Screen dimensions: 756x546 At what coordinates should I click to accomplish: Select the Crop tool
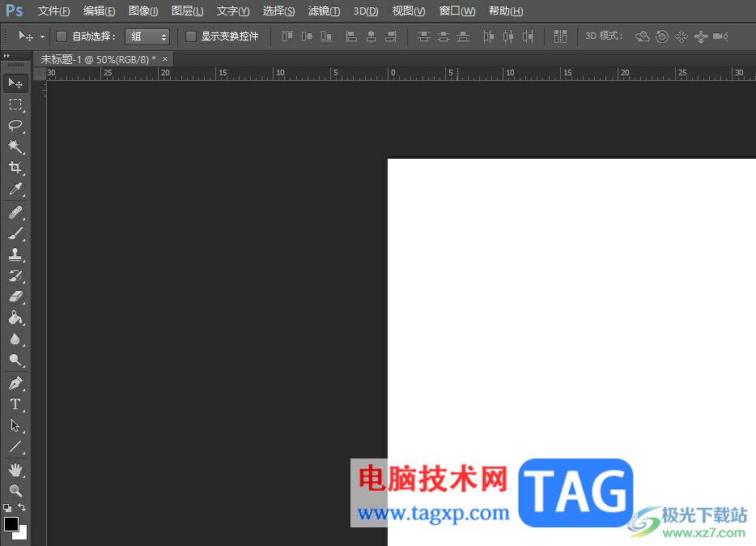click(15, 168)
